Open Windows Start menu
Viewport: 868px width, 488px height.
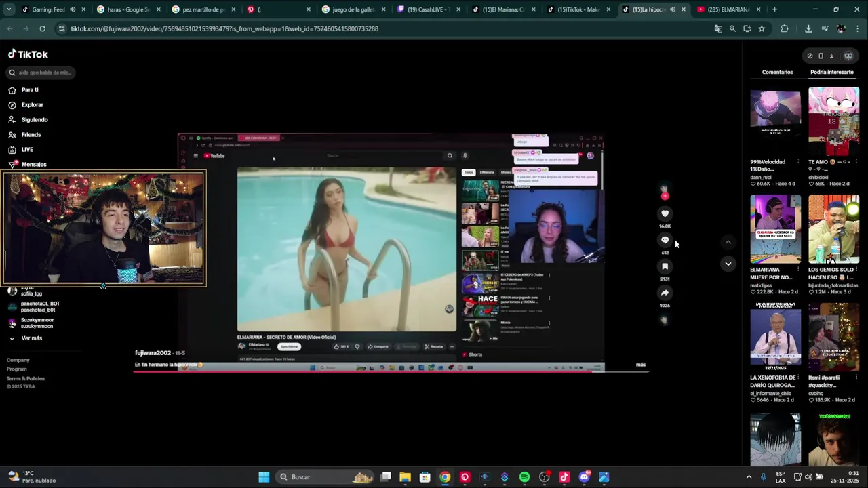(264, 477)
